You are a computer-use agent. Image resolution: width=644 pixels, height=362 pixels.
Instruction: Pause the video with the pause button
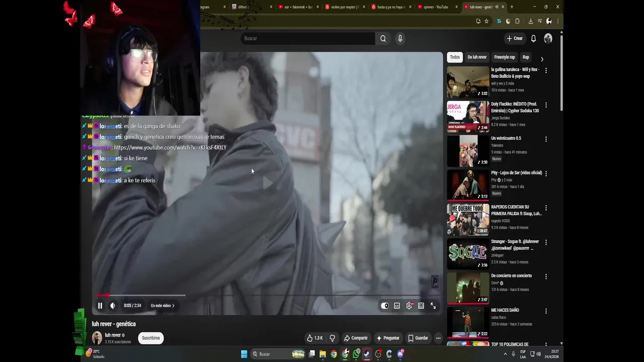(100, 306)
